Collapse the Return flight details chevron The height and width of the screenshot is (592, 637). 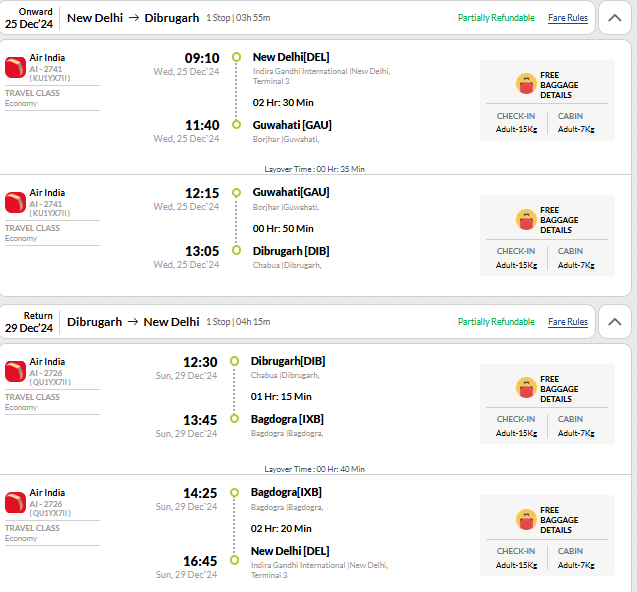(x=615, y=322)
